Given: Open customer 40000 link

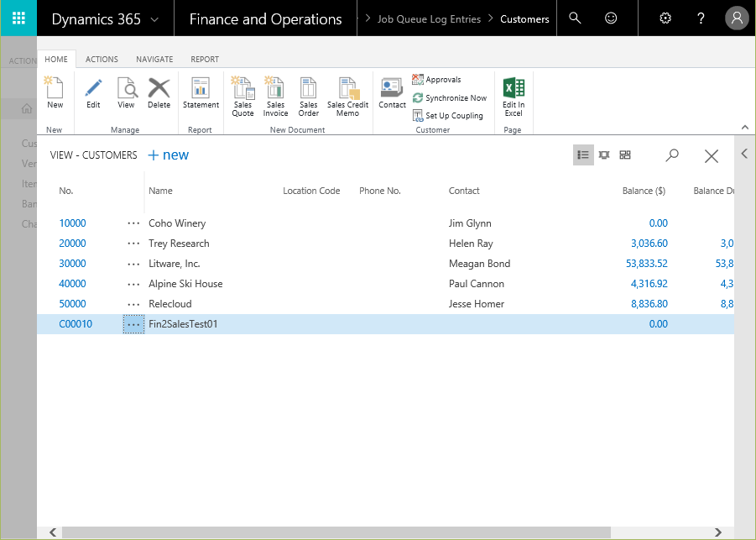Looking at the screenshot, I should (72, 284).
